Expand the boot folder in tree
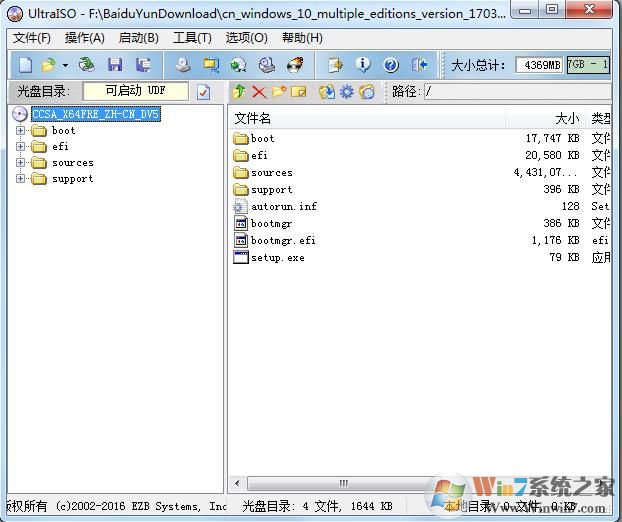Image resolution: width=622 pixels, height=522 pixels. [x=21, y=131]
